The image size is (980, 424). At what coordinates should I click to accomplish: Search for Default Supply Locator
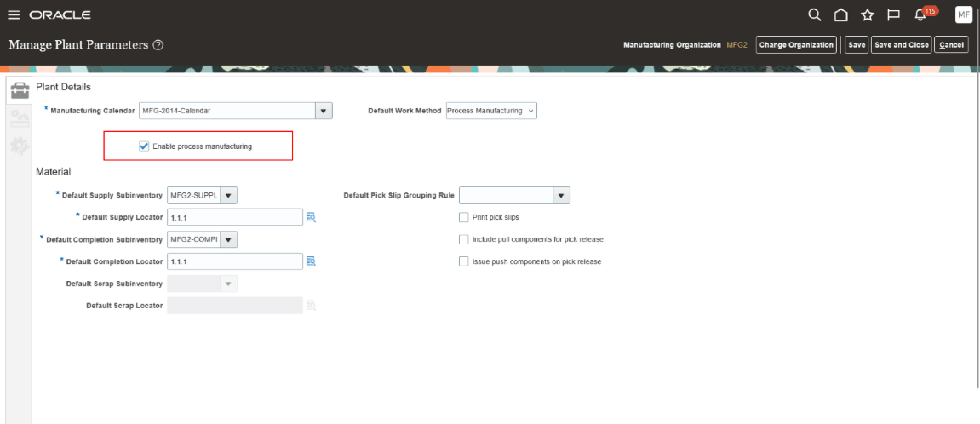pos(312,217)
